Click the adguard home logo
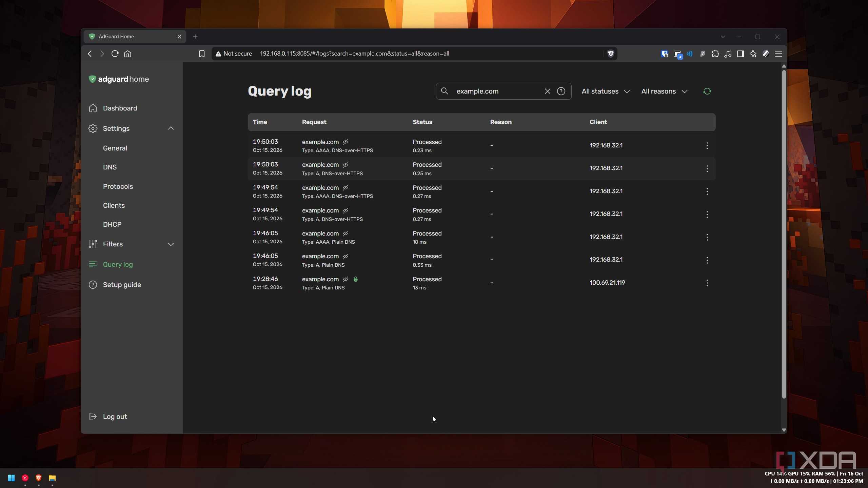This screenshot has width=868, height=488. point(119,79)
